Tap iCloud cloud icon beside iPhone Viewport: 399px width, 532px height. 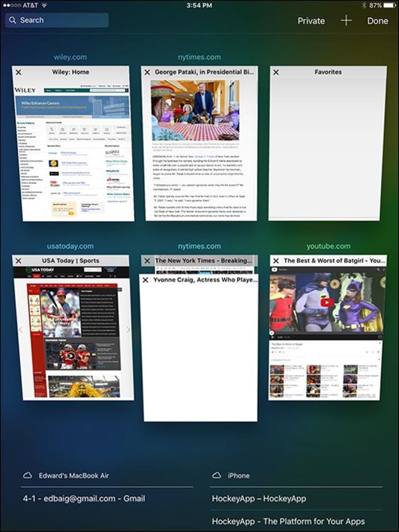point(217,475)
